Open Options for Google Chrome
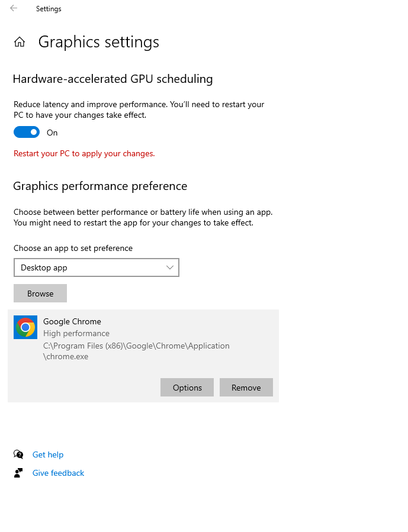Screen dimensions: 408x532 187,387
